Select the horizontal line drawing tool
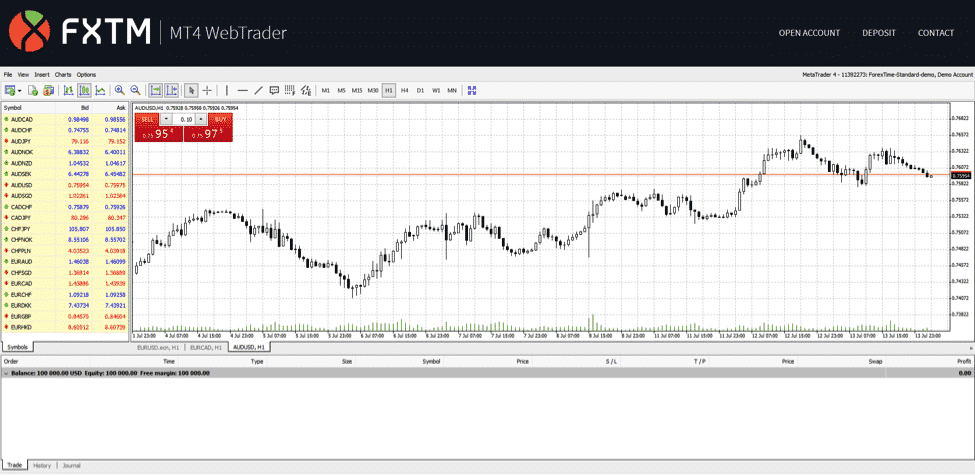This screenshot has height=476, width=975. pos(243,90)
